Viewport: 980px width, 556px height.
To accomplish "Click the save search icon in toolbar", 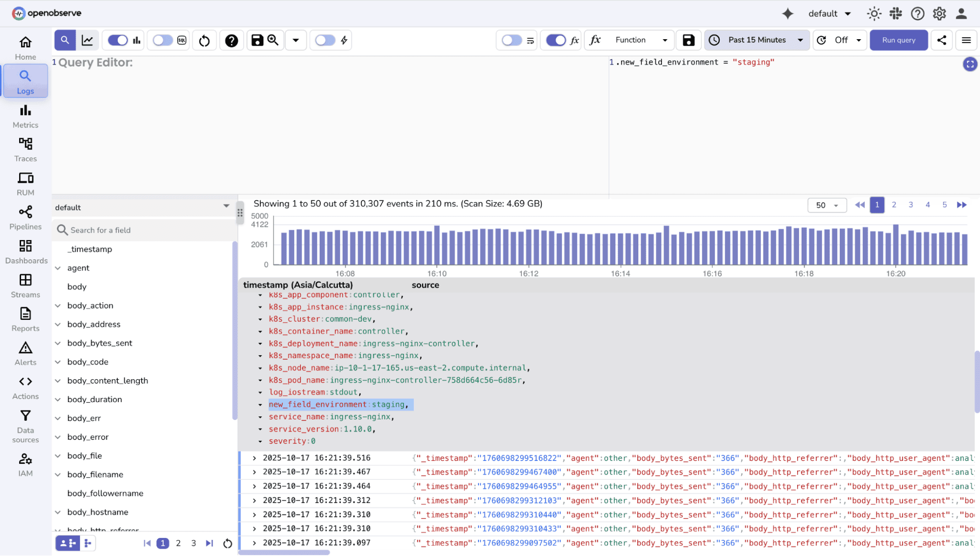I will (257, 40).
